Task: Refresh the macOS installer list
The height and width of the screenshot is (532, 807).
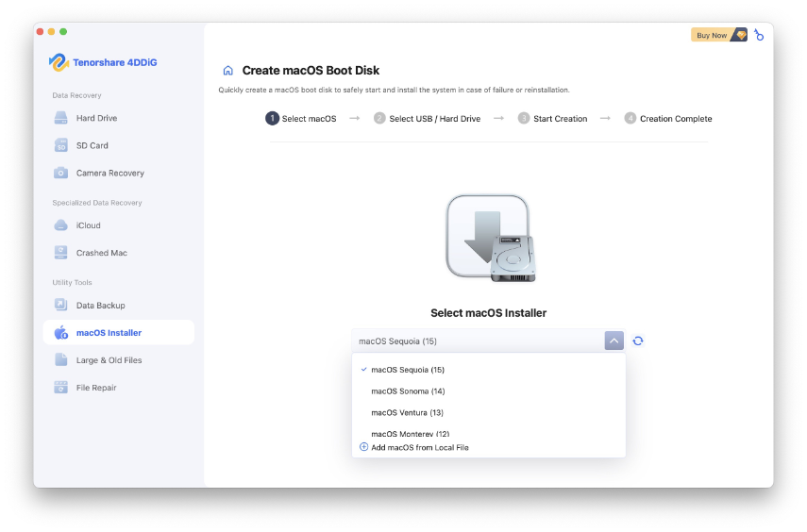Action: 638,341
